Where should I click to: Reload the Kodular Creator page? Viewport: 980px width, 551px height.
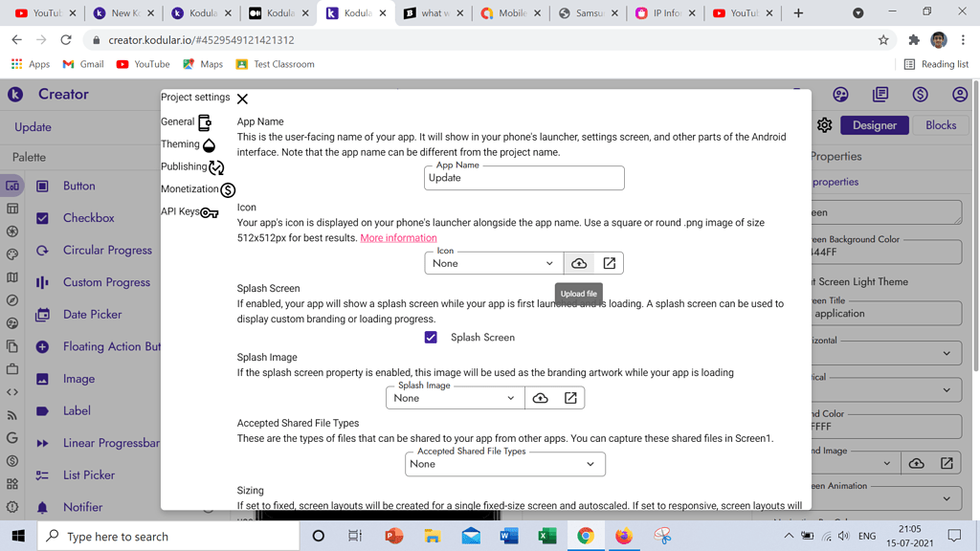tap(66, 40)
